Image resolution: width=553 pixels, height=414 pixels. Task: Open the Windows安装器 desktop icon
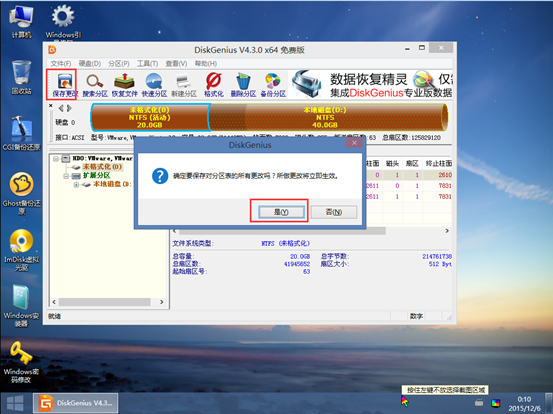tap(21, 305)
